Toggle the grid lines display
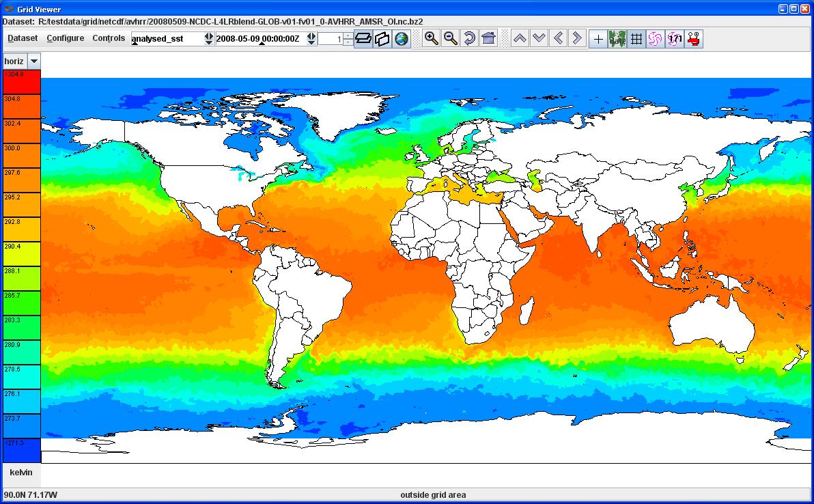814x504 pixels. click(636, 39)
